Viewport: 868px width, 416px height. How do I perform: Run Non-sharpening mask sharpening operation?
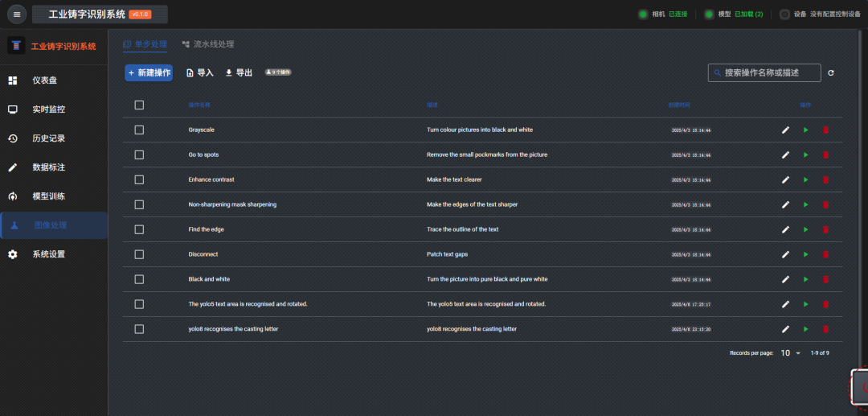coord(805,204)
